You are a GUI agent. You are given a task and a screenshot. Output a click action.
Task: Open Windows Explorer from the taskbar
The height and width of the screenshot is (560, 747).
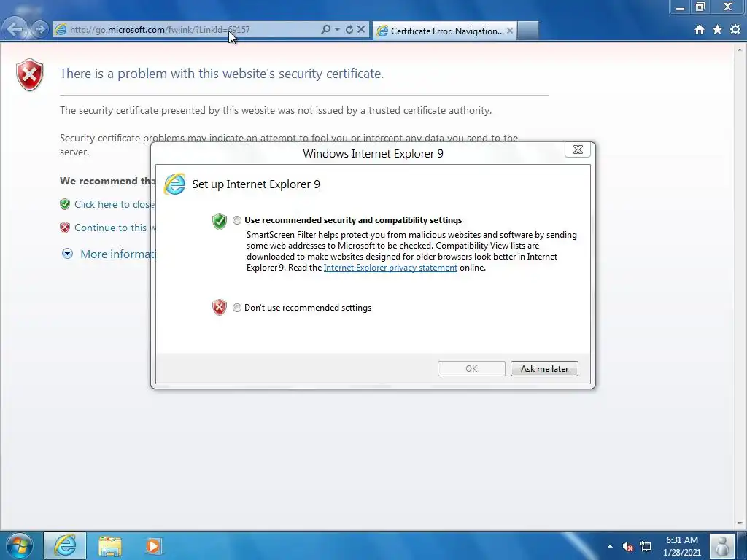point(110,546)
